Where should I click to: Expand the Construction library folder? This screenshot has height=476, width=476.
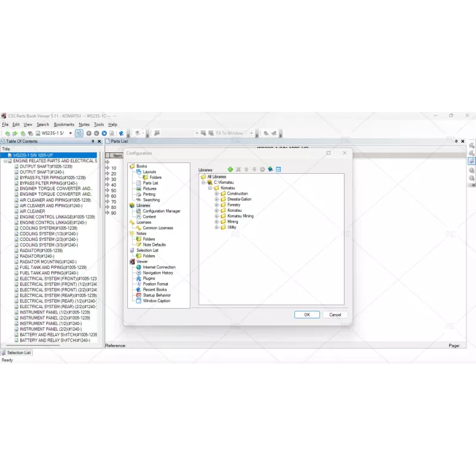tap(217, 194)
